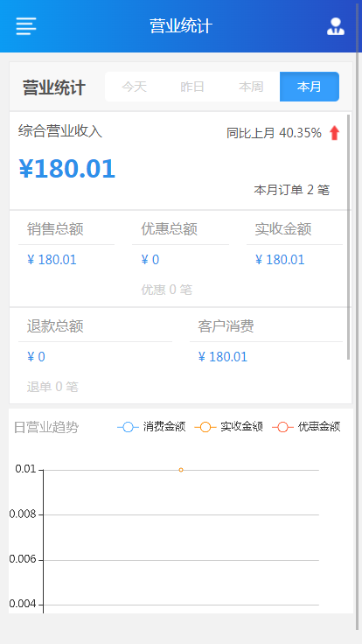This screenshot has width=362, height=644.
Task: Switch to the 今天 tab
Action: coord(134,87)
